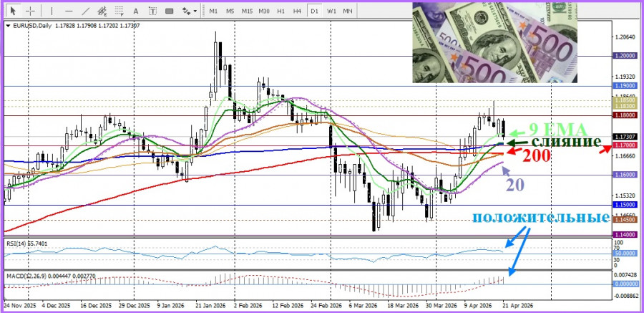Click the 1.18300 price level label
644x313 pixels.
point(625,106)
